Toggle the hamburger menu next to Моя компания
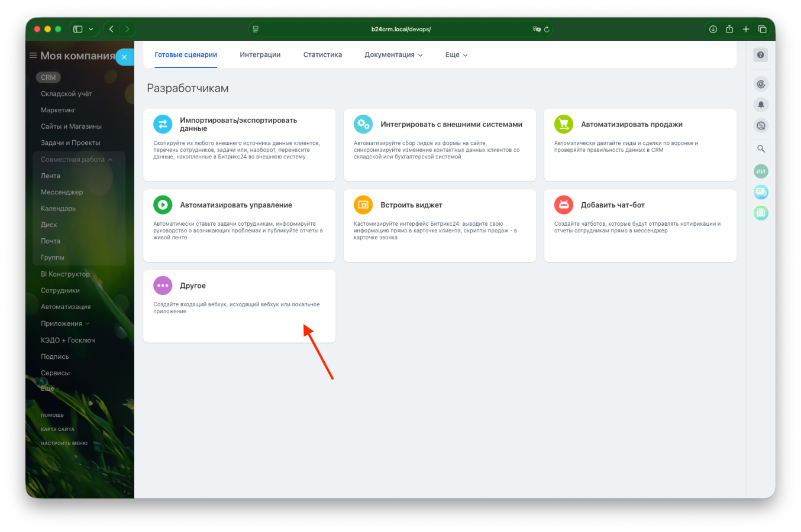This screenshot has width=801, height=532. point(33,56)
